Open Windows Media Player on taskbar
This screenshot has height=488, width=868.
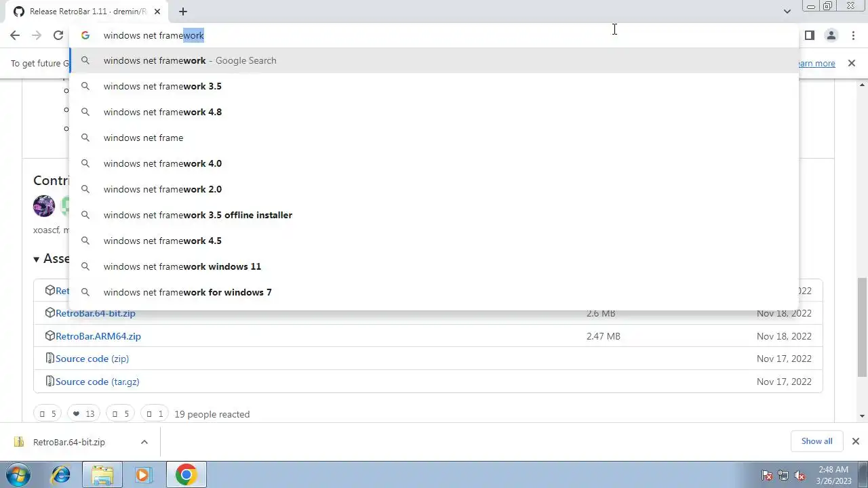[142, 475]
